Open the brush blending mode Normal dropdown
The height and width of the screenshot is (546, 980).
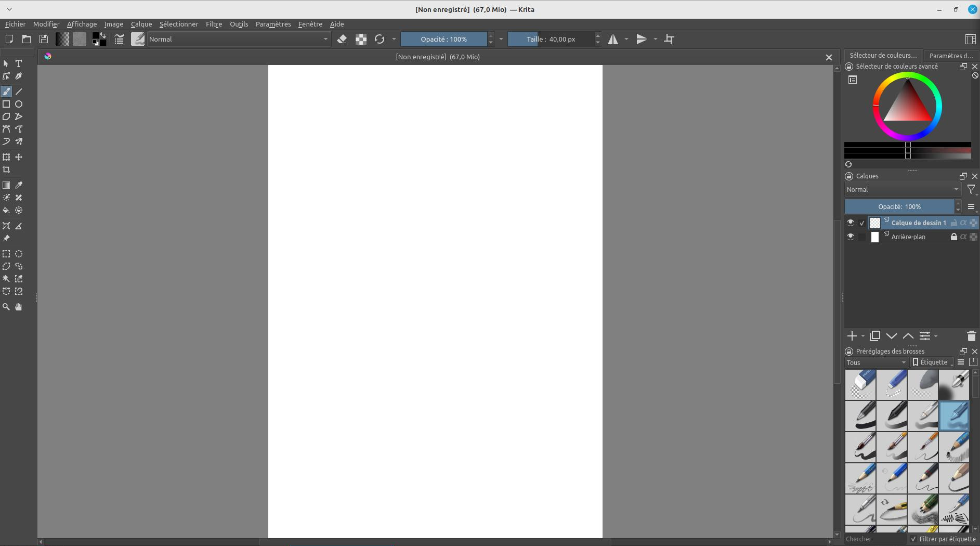(238, 39)
